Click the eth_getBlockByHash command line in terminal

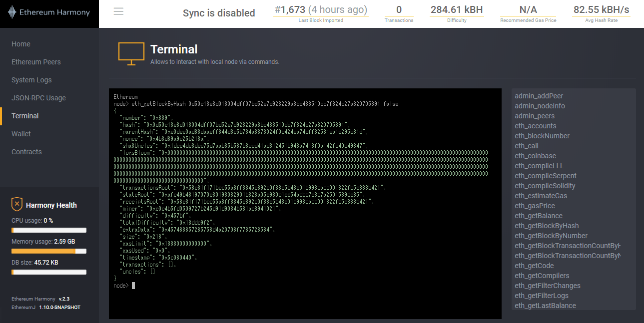(256, 104)
